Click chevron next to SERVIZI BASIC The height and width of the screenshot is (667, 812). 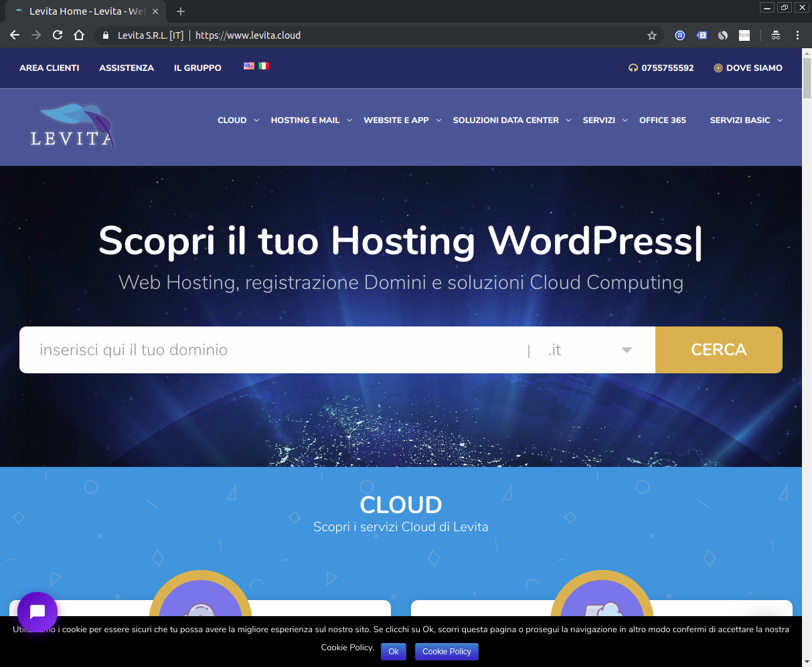pyautogui.click(x=780, y=120)
